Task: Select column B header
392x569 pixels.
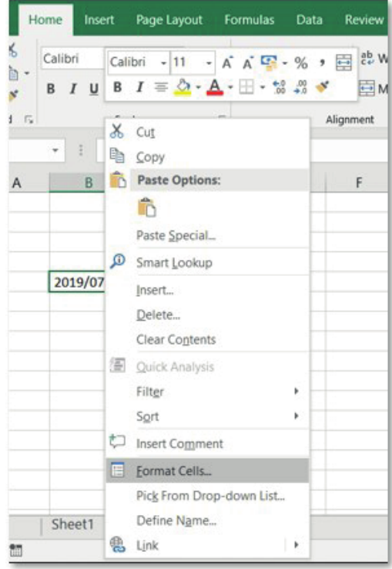Action: (77, 182)
